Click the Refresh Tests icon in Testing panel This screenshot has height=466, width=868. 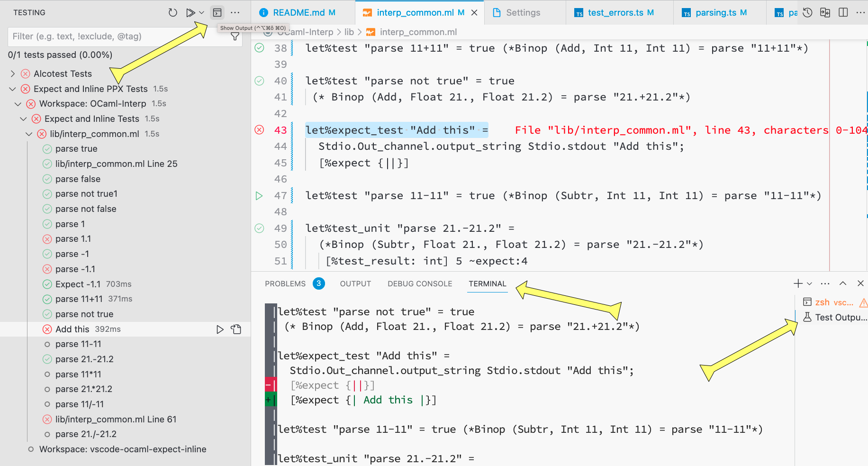(x=172, y=12)
